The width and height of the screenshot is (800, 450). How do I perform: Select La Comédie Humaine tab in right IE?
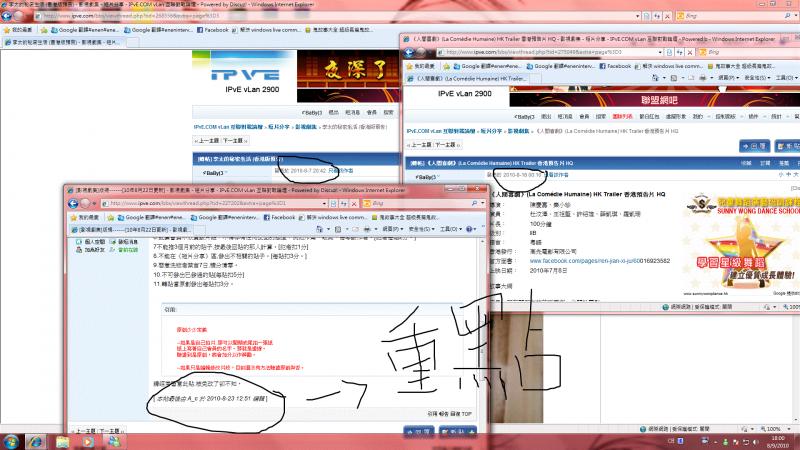tap(467, 79)
